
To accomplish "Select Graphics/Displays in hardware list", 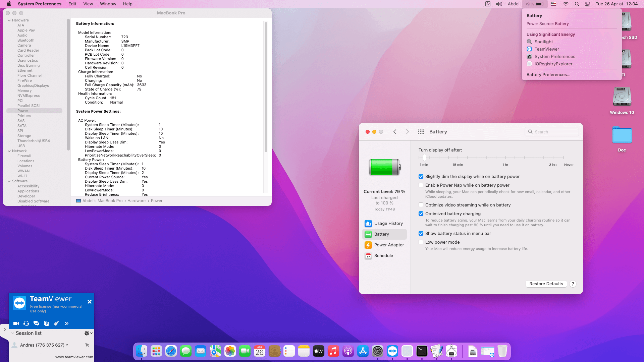I will tap(33, 86).
